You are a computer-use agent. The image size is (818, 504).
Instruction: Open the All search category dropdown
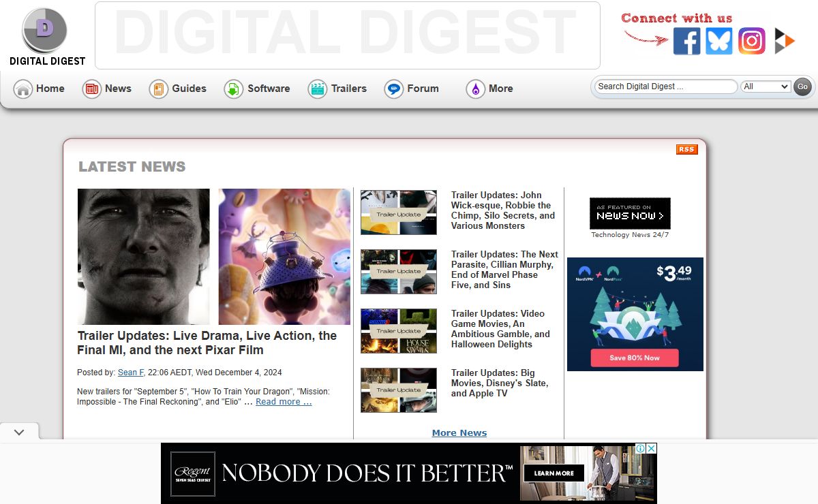[766, 86]
